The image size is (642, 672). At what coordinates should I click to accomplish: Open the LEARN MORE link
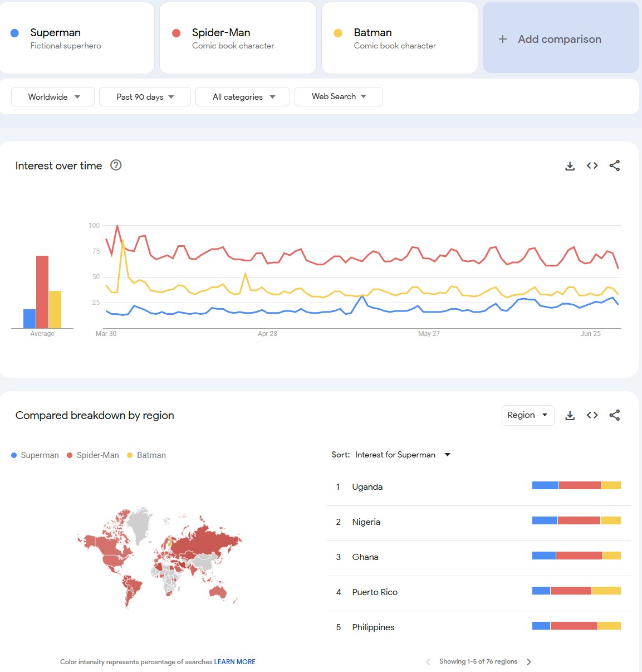coord(234,662)
